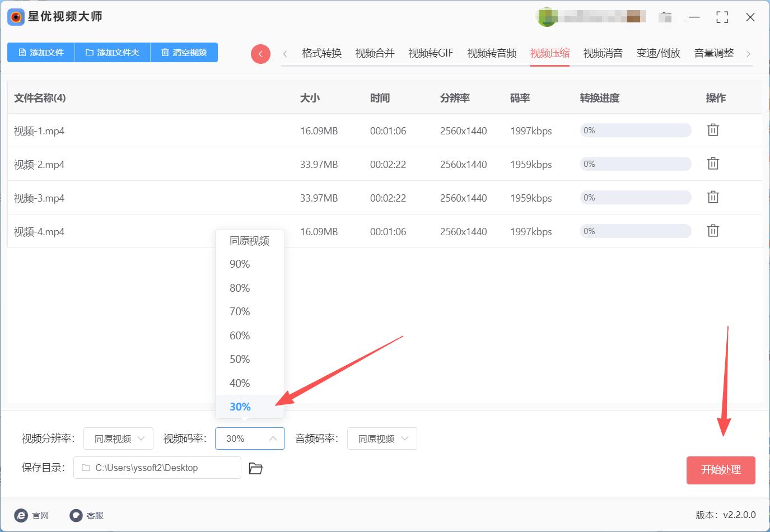Delete 视频-1.mp4 using its trash icon
The width and height of the screenshot is (770, 532).
point(712,130)
